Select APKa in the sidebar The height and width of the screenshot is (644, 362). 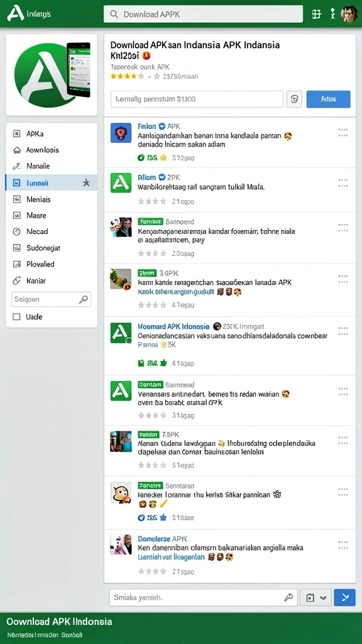point(52,133)
